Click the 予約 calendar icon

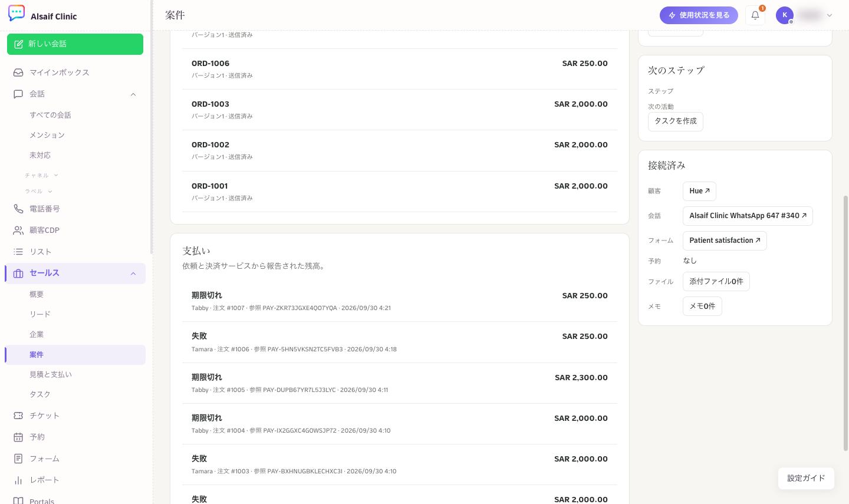pyautogui.click(x=18, y=437)
